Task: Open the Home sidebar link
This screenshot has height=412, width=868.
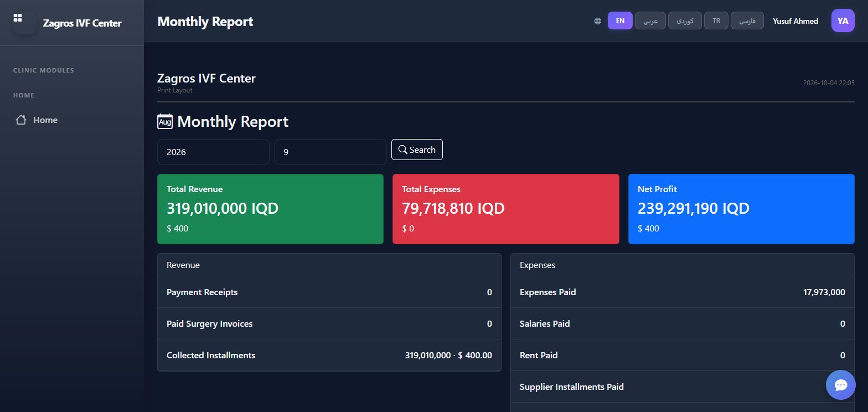Action: pyautogui.click(x=72, y=120)
